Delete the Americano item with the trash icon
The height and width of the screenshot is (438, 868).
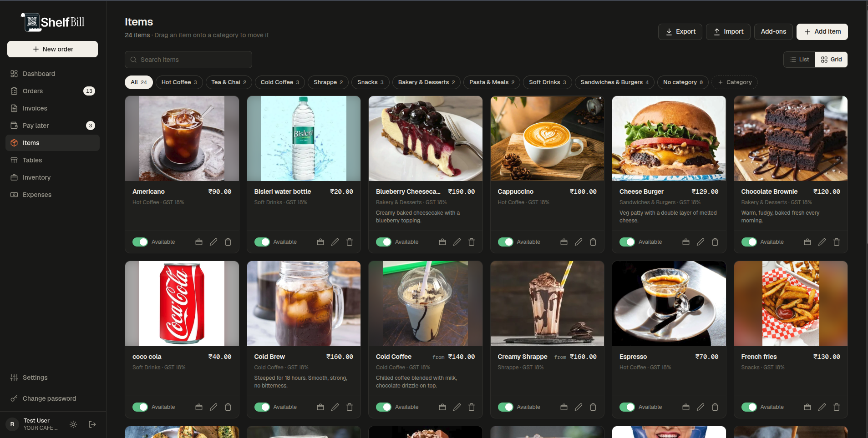[x=228, y=242]
